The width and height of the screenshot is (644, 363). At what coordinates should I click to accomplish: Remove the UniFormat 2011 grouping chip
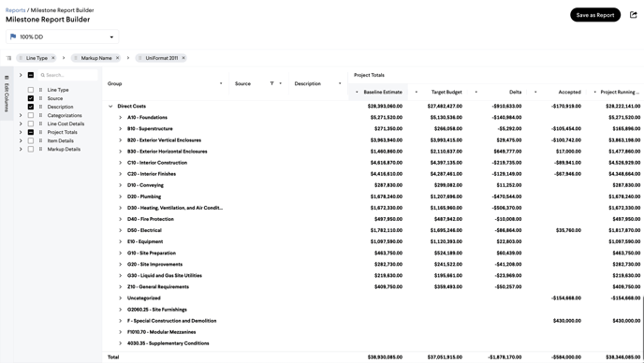coord(183,58)
